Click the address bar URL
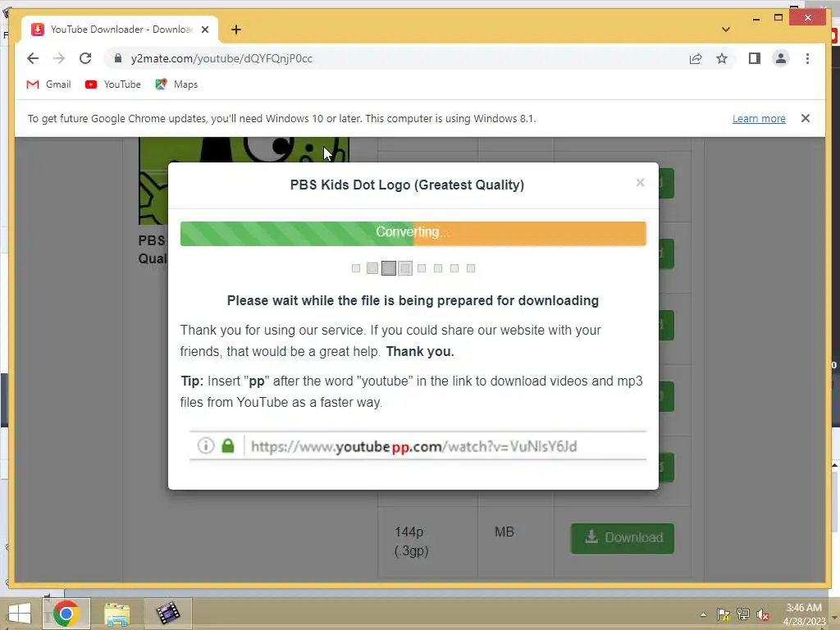Screen dimensions: 840x630 click(221, 58)
